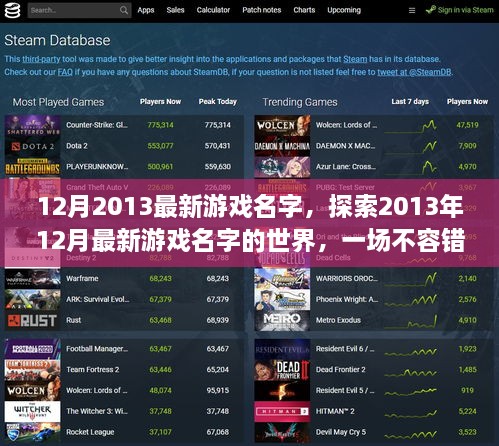Screen dimensions: 499x446
Task: Open the hamburger menu icon
Action: (412, 11)
